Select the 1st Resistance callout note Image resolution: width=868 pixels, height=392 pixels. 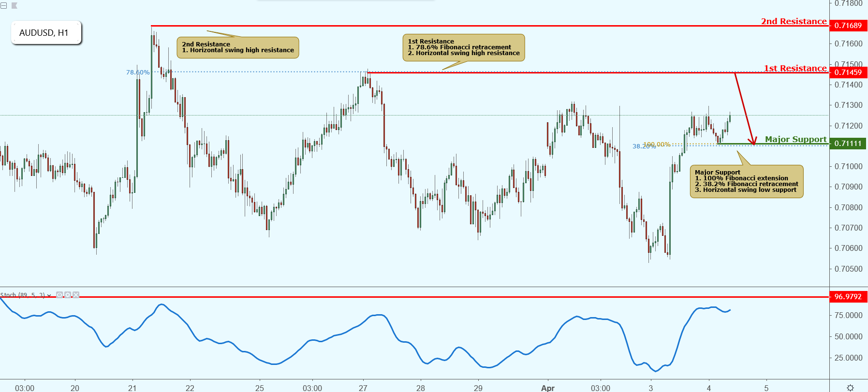coord(464,47)
